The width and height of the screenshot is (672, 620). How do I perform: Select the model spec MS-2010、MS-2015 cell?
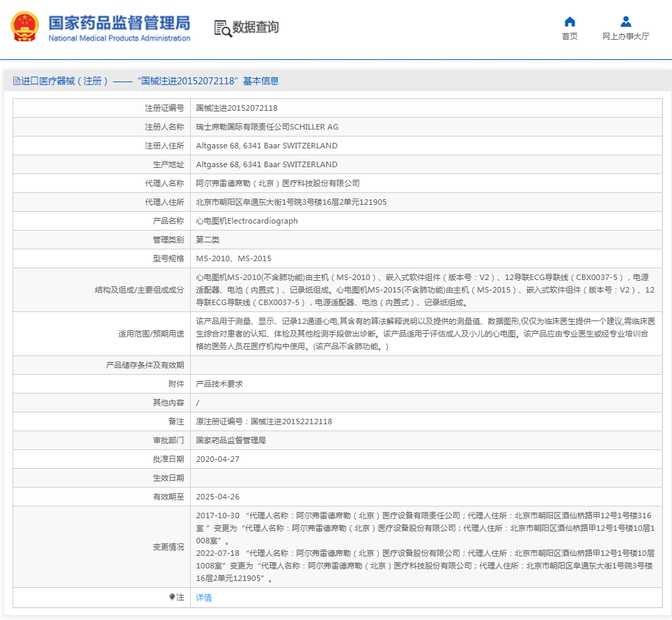point(234,258)
